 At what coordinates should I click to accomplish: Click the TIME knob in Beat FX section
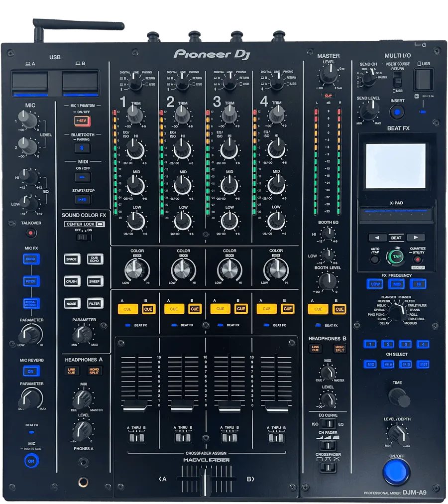click(x=399, y=397)
